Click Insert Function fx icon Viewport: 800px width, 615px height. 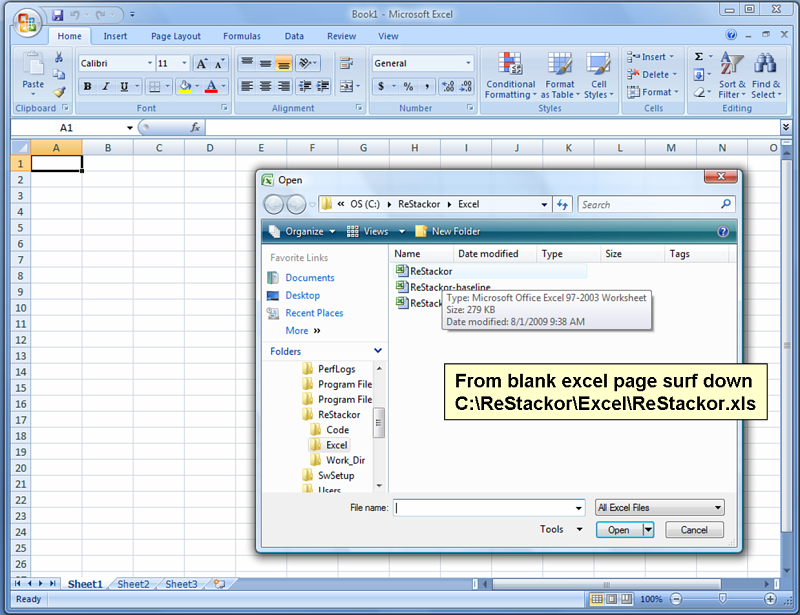pos(195,127)
